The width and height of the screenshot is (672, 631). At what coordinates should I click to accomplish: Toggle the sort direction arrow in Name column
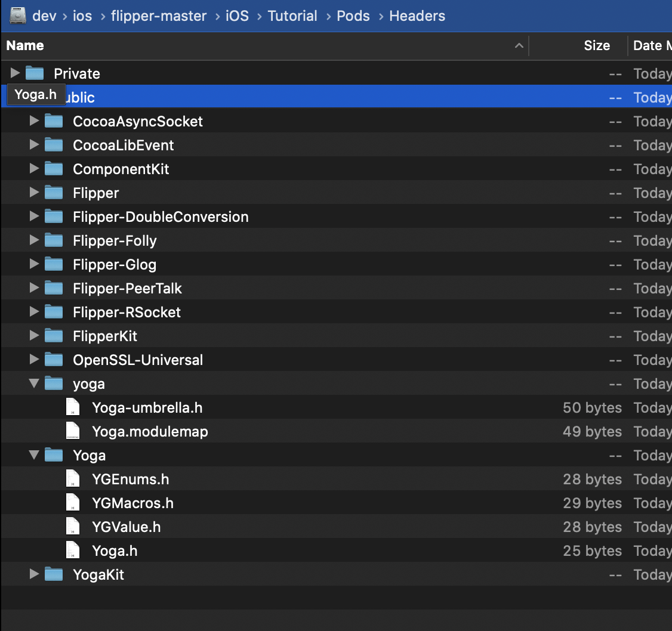519,45
